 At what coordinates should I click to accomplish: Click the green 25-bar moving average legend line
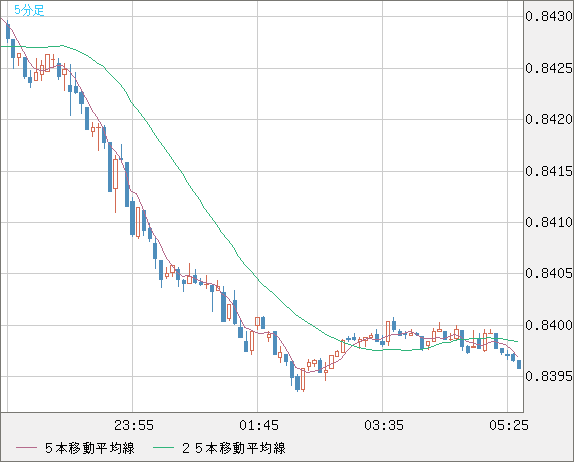(163, 448)
